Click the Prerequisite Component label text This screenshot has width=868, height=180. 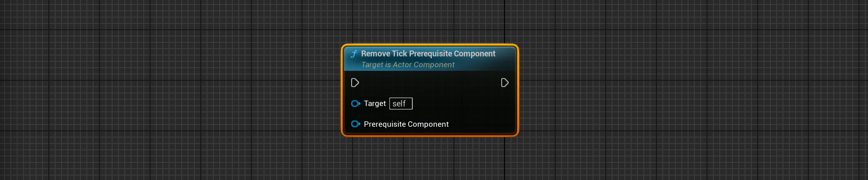(x=406, y=124)
